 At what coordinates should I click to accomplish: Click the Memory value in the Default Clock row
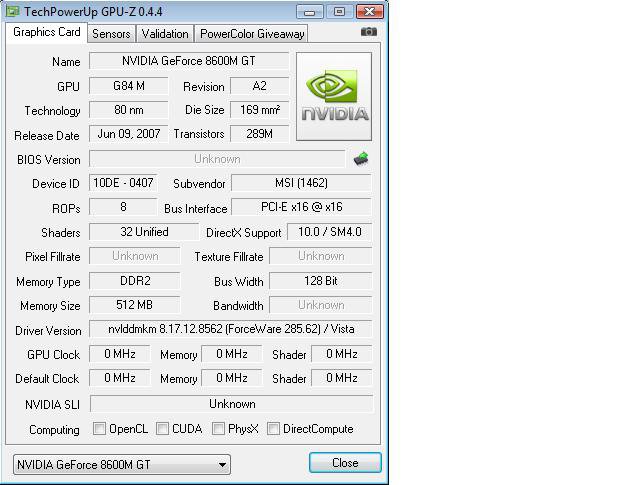coord(232,378)
